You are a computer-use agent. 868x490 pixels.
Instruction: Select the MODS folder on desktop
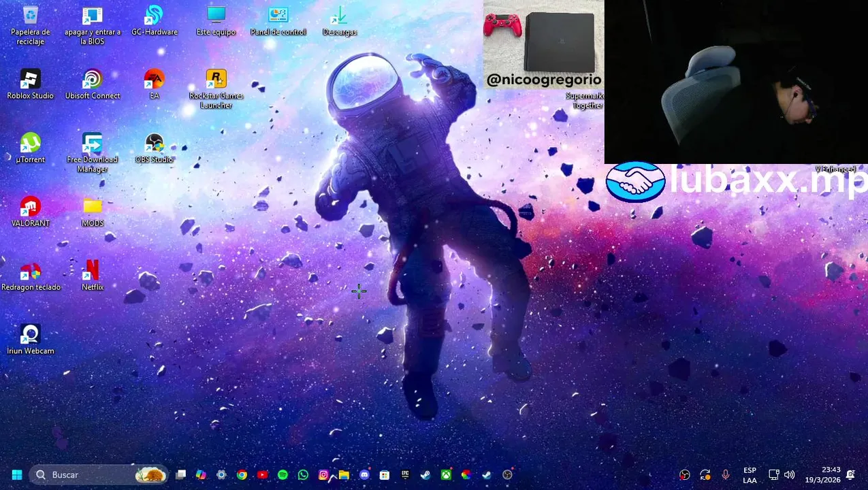(x=93, y=212)
